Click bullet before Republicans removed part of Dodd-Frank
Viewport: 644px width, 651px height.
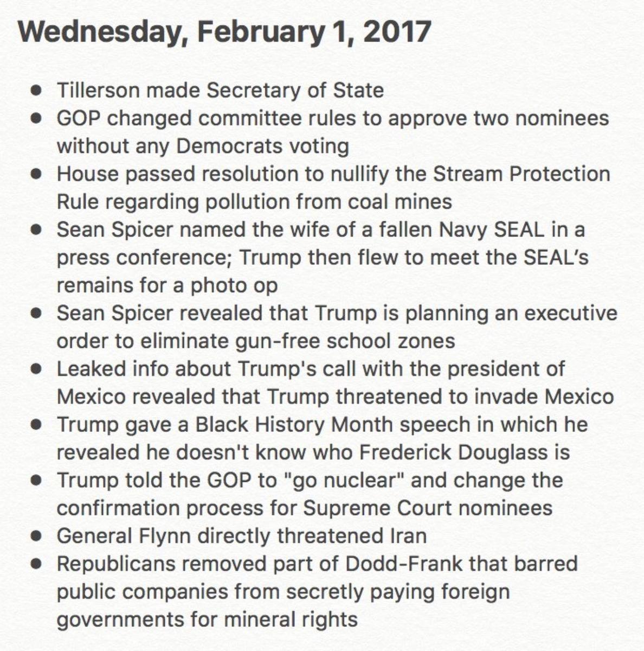pos(37,564)
